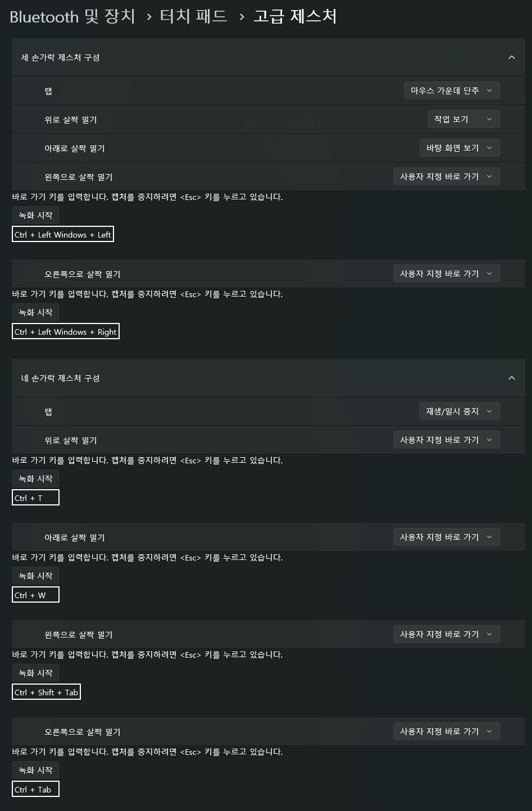Click 녹화 시작 above the Ctrl + T shortcut

click(35, 479)
